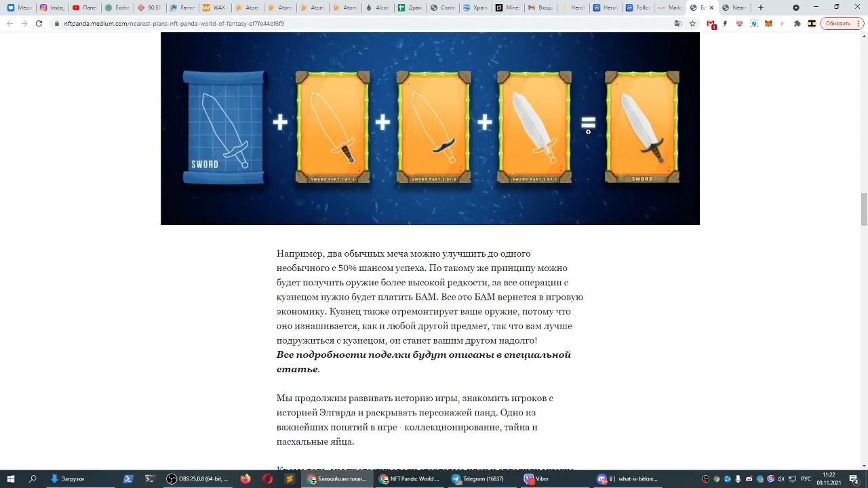The height and width of the screenshot is (488, 868).
Task: Switch to the YouTube Панель tab
Action: pyautogui.click(x=84, y=7)
